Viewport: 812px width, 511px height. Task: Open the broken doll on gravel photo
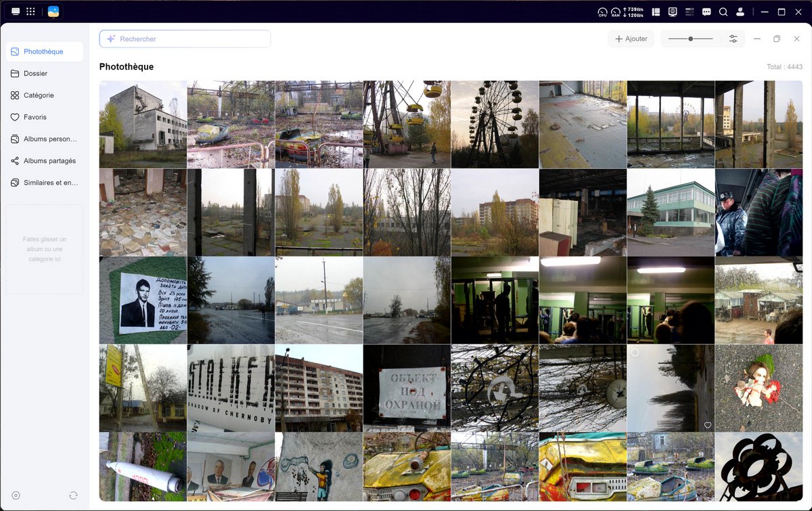point(759,388)
